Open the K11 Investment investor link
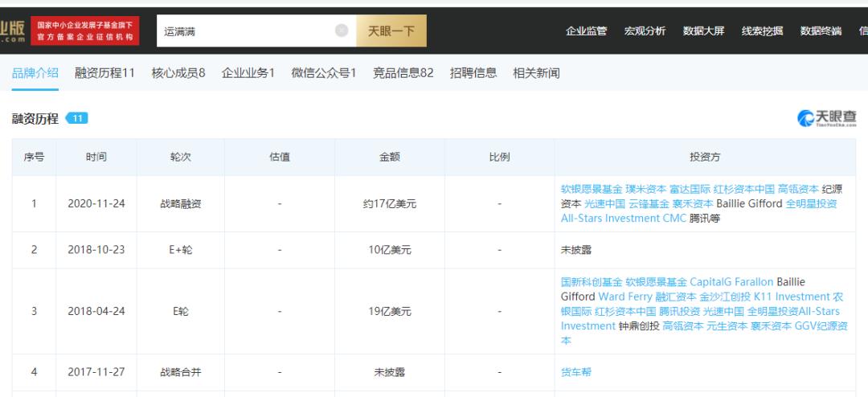The width and height of the screenshot is (868, 397). point(792,297)
